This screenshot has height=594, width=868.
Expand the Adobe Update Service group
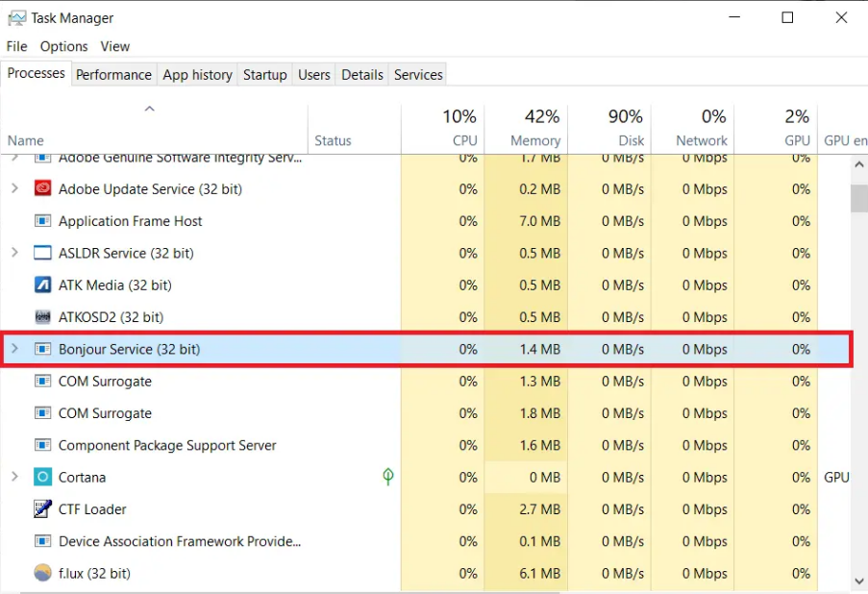15,188
